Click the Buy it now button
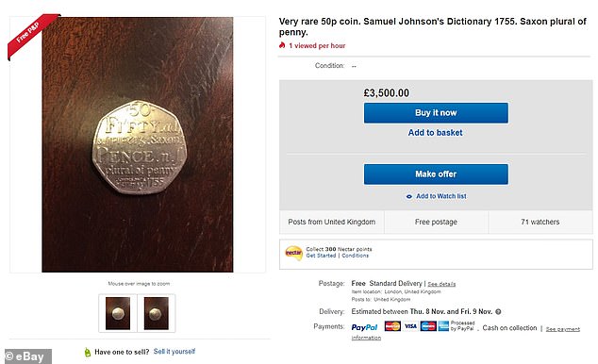 (436, 113)
